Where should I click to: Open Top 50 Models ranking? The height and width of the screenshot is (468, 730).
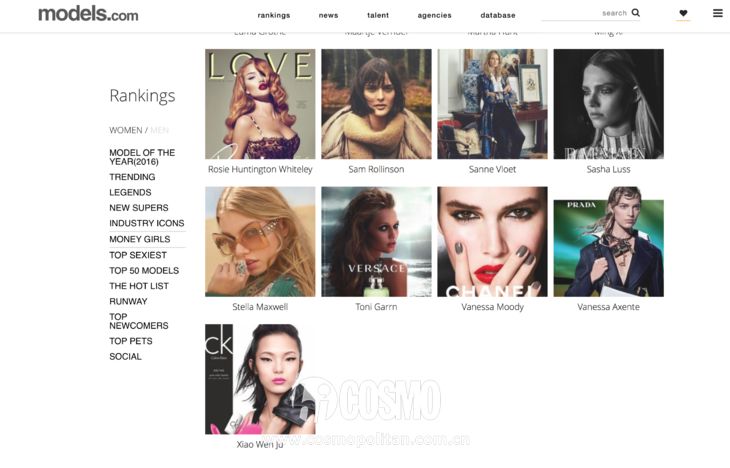(x=144, y=271)
